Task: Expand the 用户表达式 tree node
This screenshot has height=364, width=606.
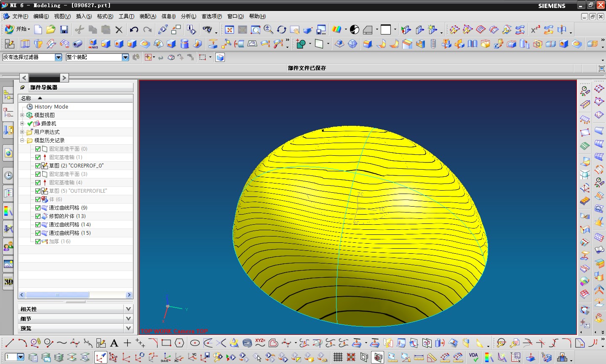Action: 22,132
